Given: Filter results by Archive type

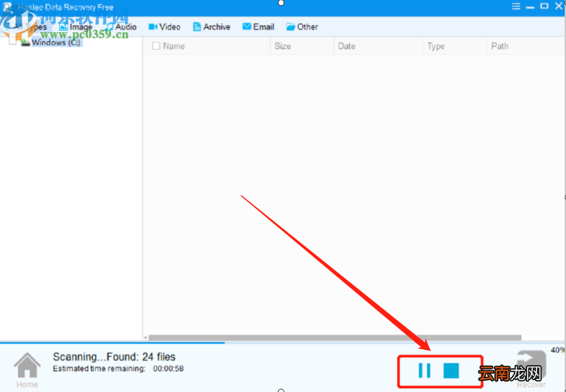Looking at the screenshot, I should click(211, 27).
